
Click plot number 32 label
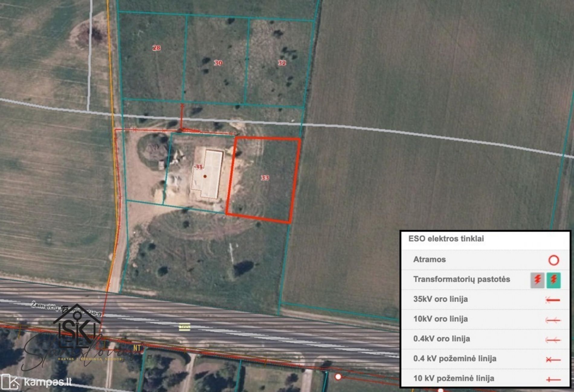[282, 63]
